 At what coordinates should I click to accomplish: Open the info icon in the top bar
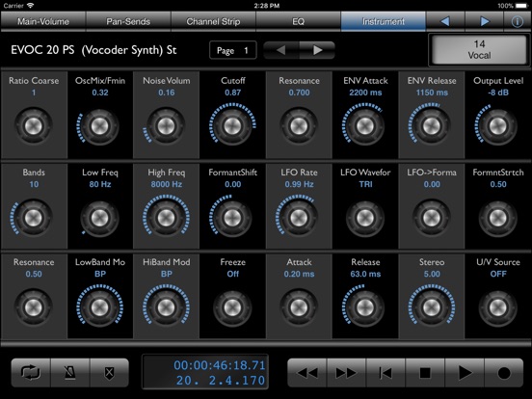tap(518, 21)
